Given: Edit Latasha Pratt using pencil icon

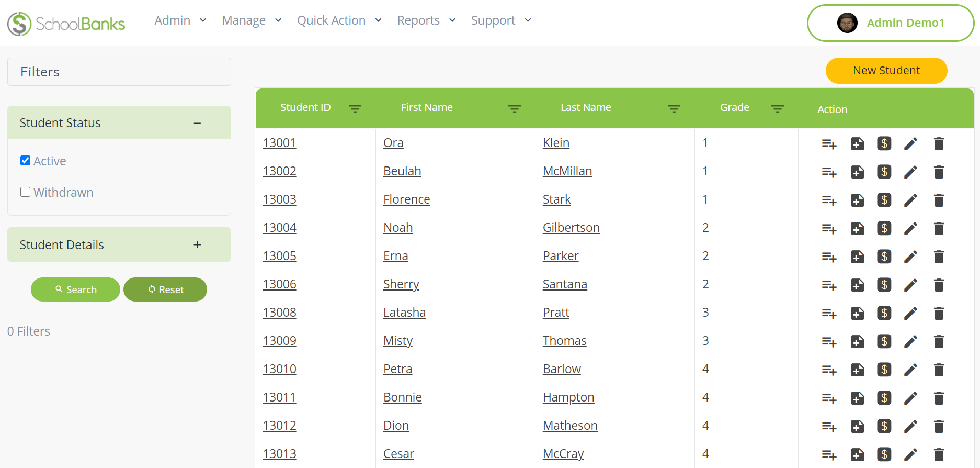Looking at the screenshot, I should coord(910,314).
